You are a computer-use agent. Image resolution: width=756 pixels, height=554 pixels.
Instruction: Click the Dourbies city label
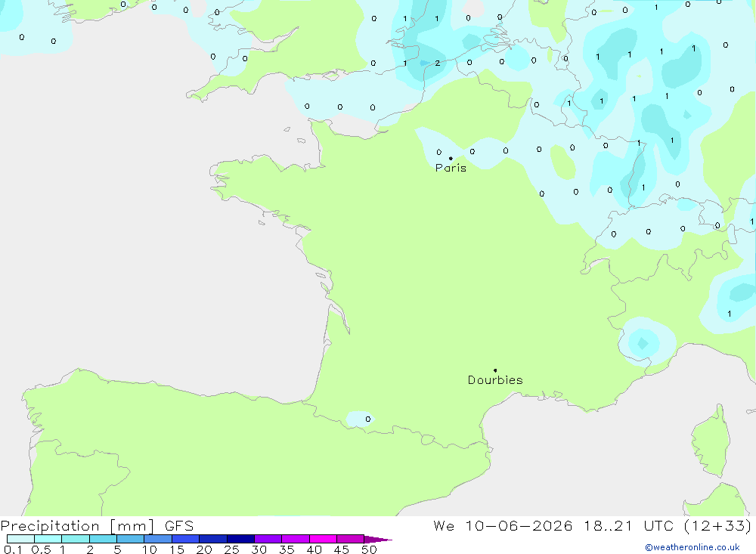[495, 380]
